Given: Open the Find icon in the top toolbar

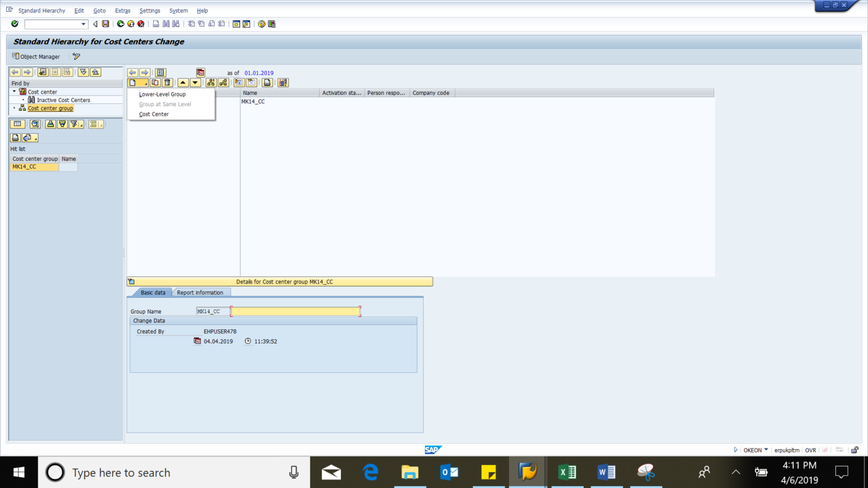Looking at the screenshot, I should 167,24.
